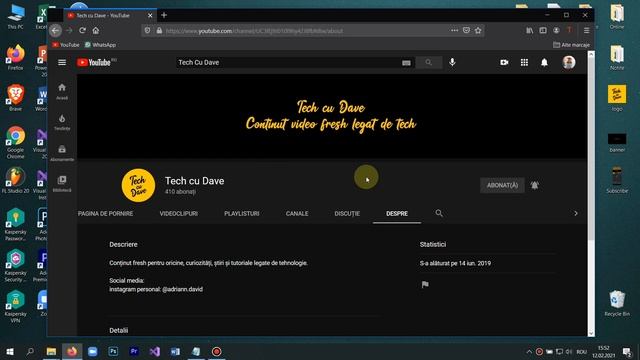Click the search magnifier button

[429, 62]
